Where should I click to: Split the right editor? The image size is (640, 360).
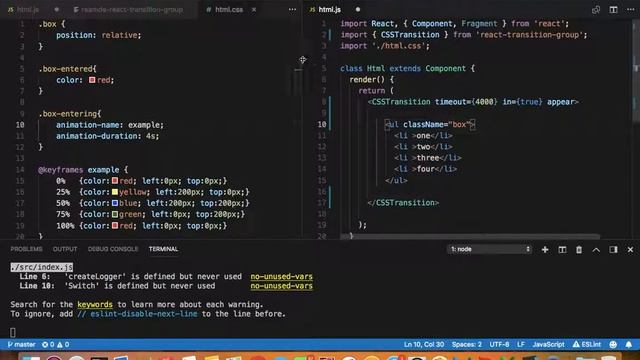[613, 9]
